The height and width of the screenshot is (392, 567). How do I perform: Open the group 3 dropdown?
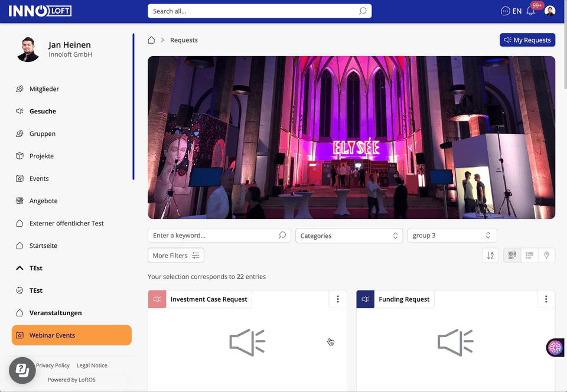[x=452, y=236]
